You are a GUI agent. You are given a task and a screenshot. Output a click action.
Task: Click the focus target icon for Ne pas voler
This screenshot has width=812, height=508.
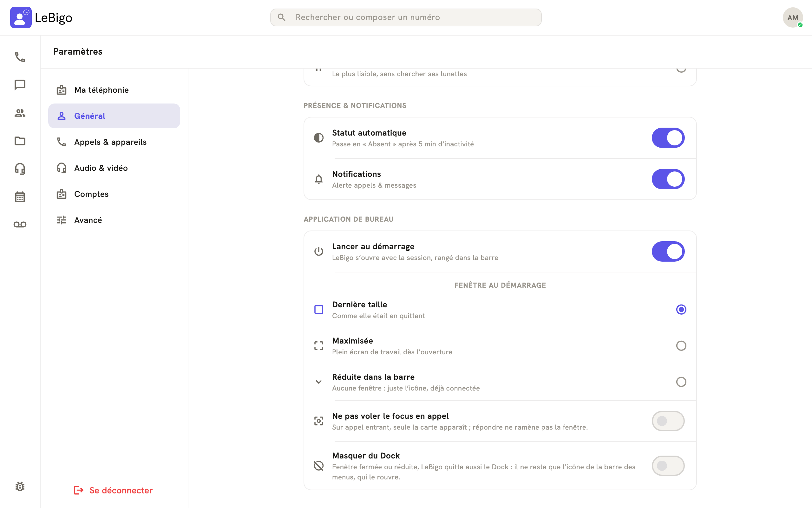point(319,421)
